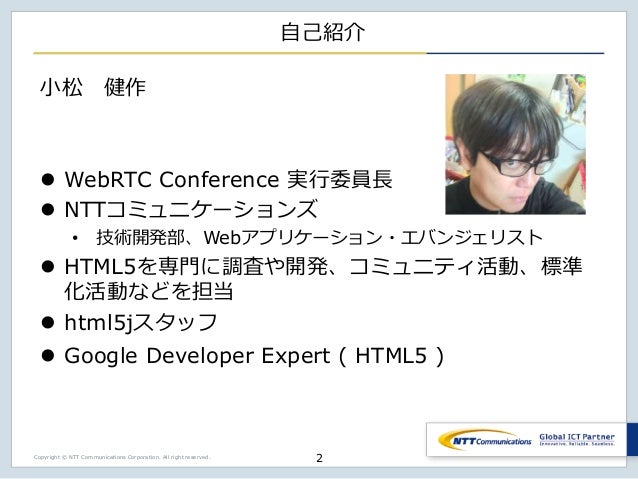The width and height of the screenshot is (638, 479).
Task: Select the NTTコミュニケーションズ bullet text
Action: pyautogui.click(x=190, y=210)
